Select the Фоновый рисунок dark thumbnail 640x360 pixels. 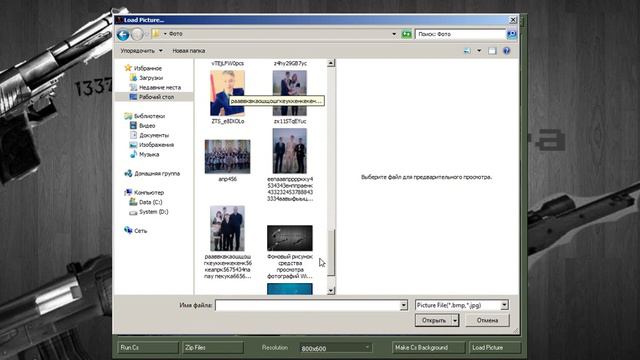pyautogui.click(x=290, y=238)
